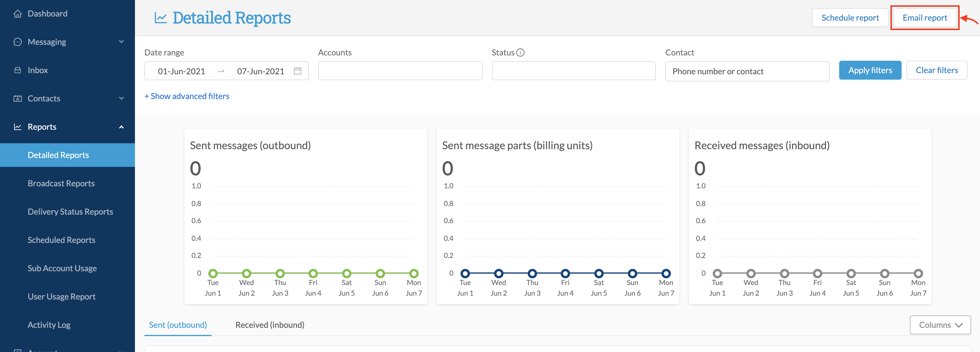Open Broadcast Reports in the sidebar

(x=61, y=183)
